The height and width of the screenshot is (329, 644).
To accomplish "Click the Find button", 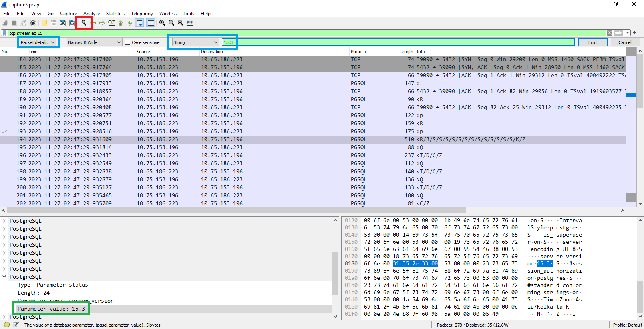I will pyautogui.click(x=592, y=42).
